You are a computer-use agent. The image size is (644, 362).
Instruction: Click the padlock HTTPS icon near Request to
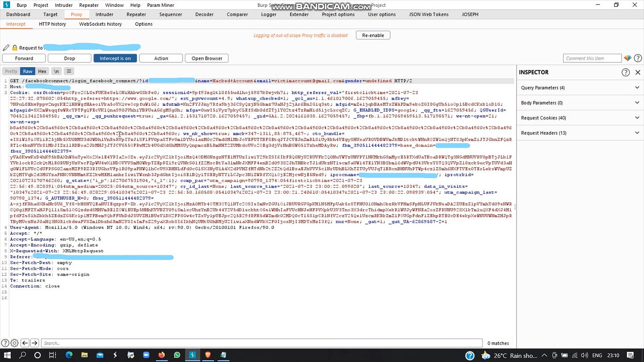pyautogui.click(x=15, y=48)
